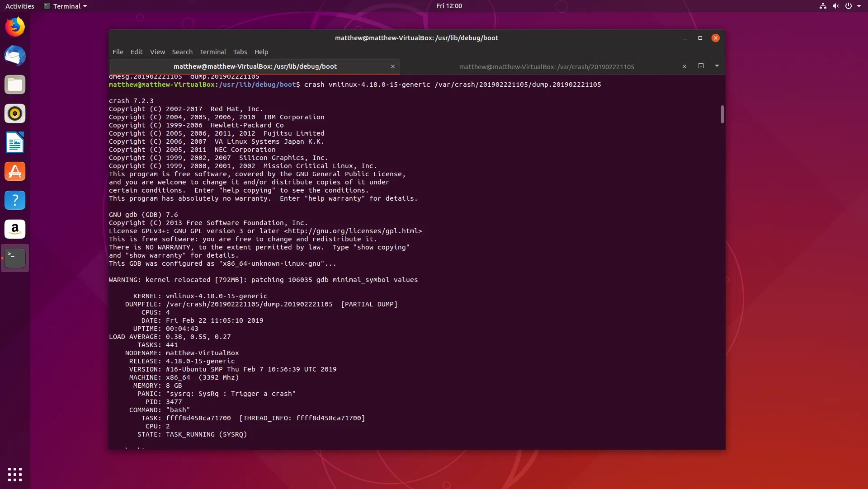
Task: Launch Thunderbird mail from the dock
Action: (x=15, y=56)
